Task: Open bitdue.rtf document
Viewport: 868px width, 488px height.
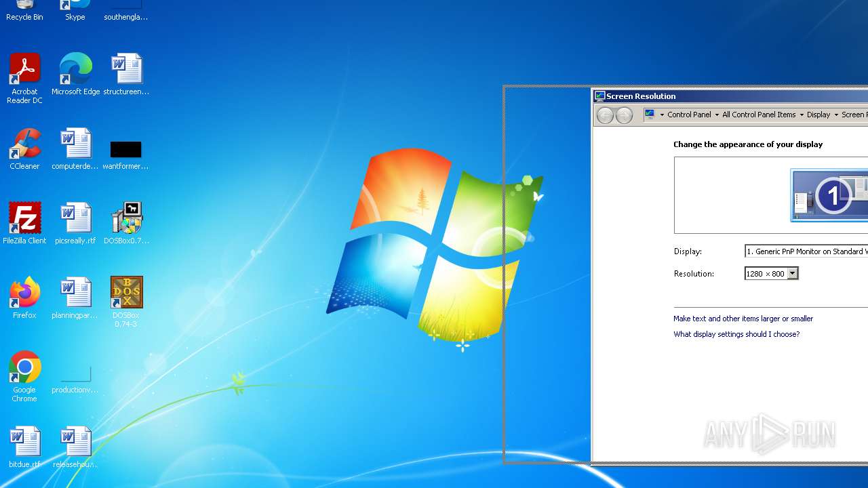Action: point(24,447)
